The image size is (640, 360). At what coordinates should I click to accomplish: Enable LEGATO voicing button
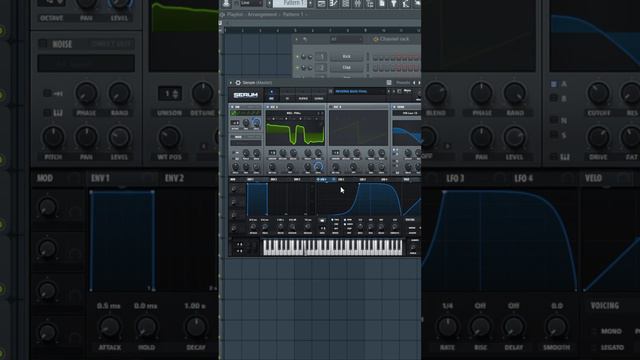(x=412, y=233)
